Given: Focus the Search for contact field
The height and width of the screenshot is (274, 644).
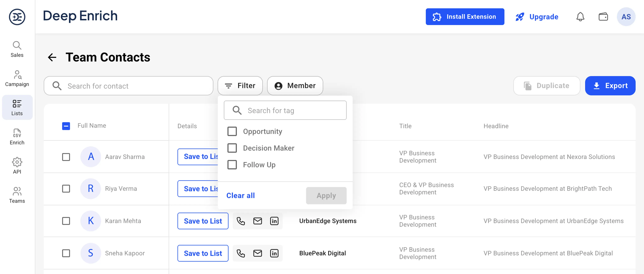Looking at the screenshot, I should tap(128, 86).
